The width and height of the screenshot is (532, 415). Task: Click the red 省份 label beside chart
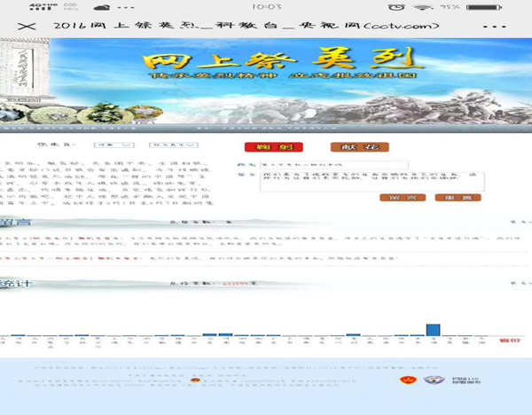510,340
